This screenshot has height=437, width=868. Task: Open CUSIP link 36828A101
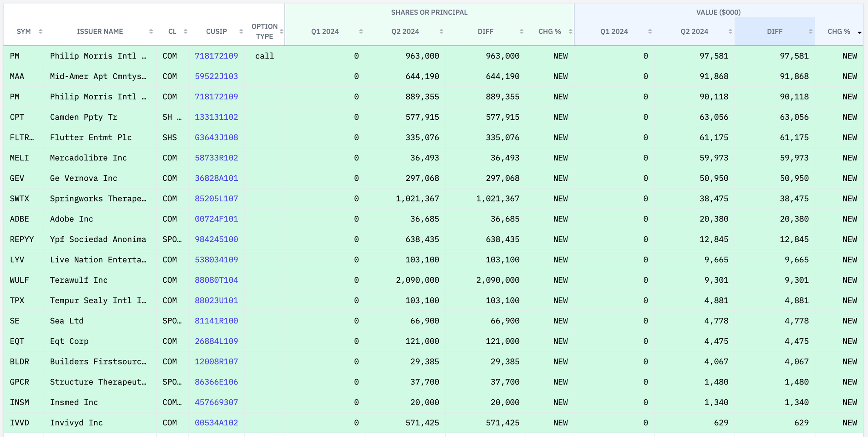click(x=216, y=178)
